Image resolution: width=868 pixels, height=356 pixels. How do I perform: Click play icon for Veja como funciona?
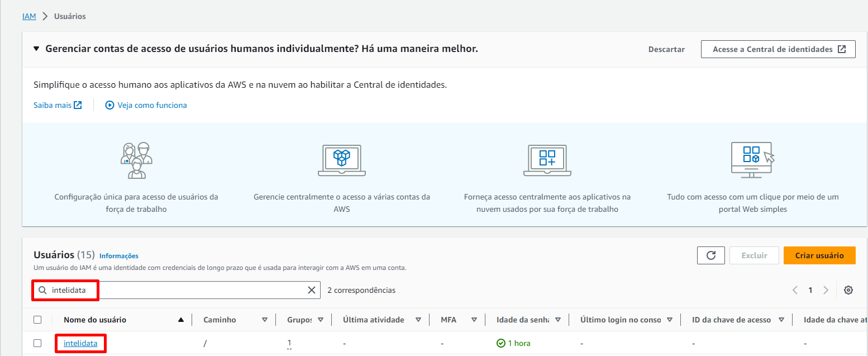[109, 105]
